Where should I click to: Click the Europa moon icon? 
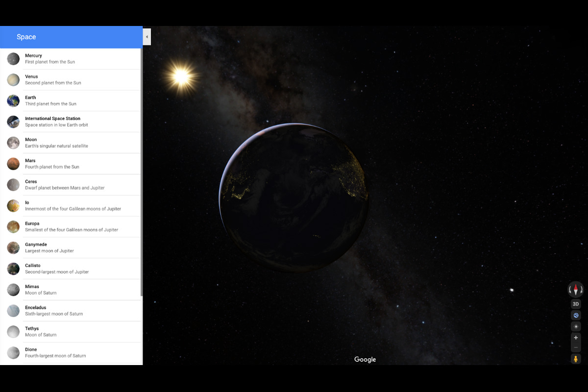tap(13, 227)
